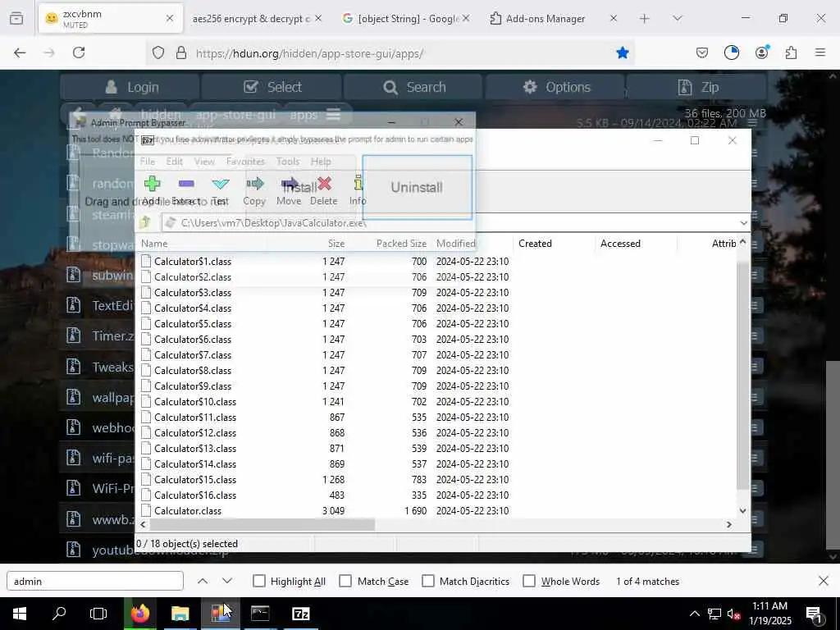Image resolution: width=840 pixels, height=630 pixels.
Task: Toggle Match Diacritics checkbox
Action: point(428,581)
